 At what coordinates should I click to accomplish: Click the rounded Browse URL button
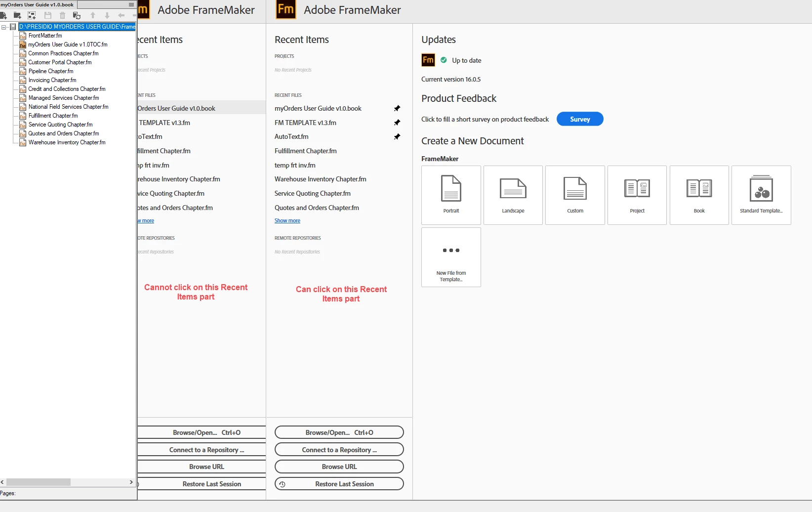coord(339,467)
